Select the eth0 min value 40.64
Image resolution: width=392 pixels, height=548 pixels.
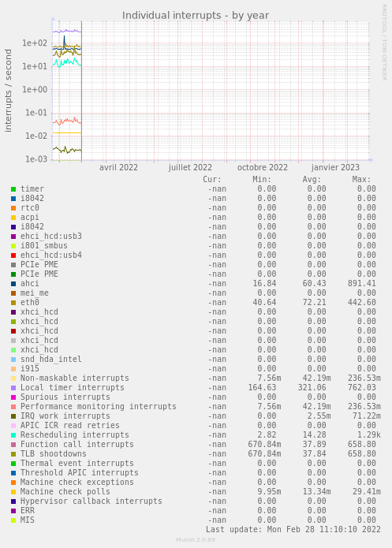[x=264, y=302]
